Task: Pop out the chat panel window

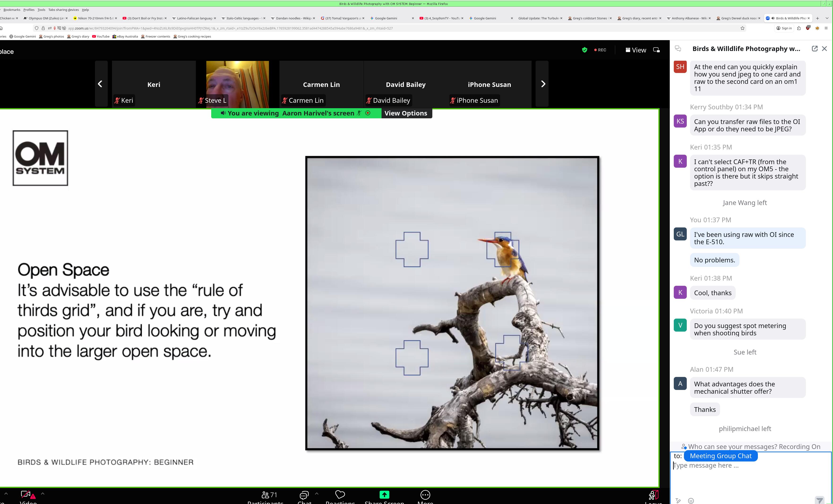Action: 814,49
